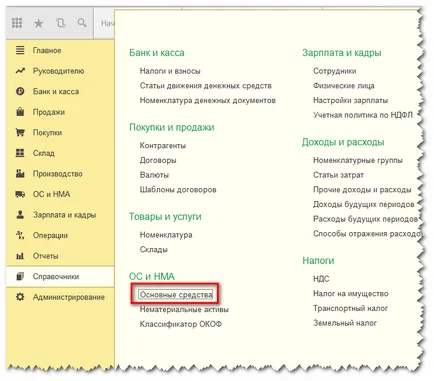The width and height of the screenshot is (434, 381).
Task: Open the Договоры directory
Action: click(158, 160)
